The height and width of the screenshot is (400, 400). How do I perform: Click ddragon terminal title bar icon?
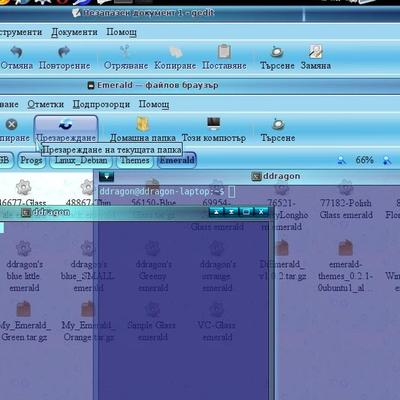pyautogui.click(x=256, y=176)
